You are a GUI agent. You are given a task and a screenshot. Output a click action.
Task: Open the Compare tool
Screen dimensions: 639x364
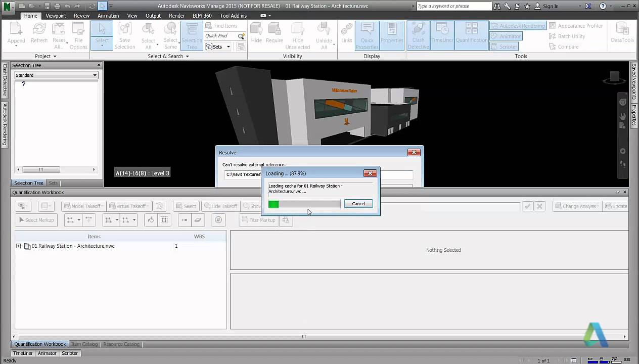[564, 47]
